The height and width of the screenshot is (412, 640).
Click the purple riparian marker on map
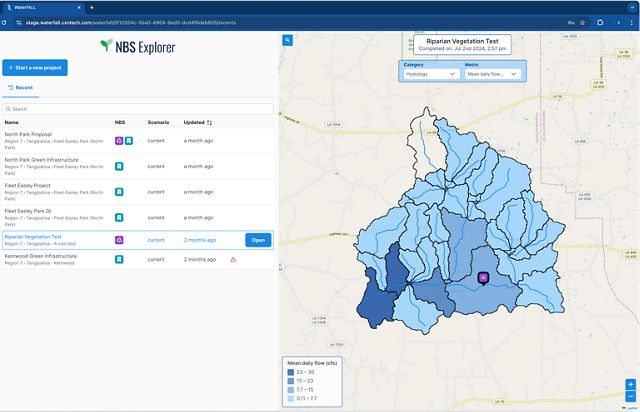pyautogui.click(x=483, y=277)
